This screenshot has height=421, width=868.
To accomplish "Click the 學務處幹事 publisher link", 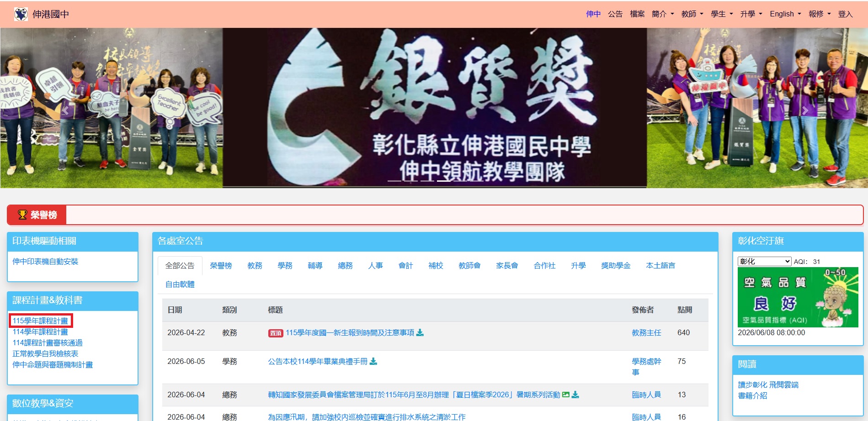I will tap(646, 367).
